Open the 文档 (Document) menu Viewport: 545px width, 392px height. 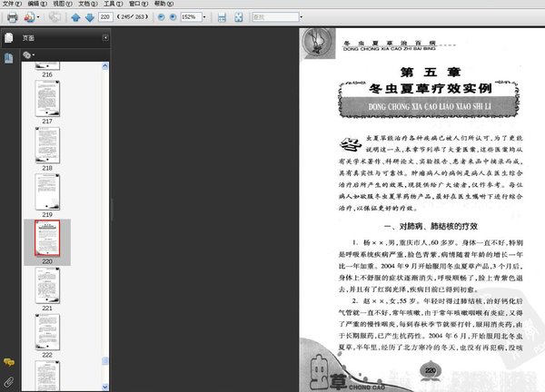(88, 4)
